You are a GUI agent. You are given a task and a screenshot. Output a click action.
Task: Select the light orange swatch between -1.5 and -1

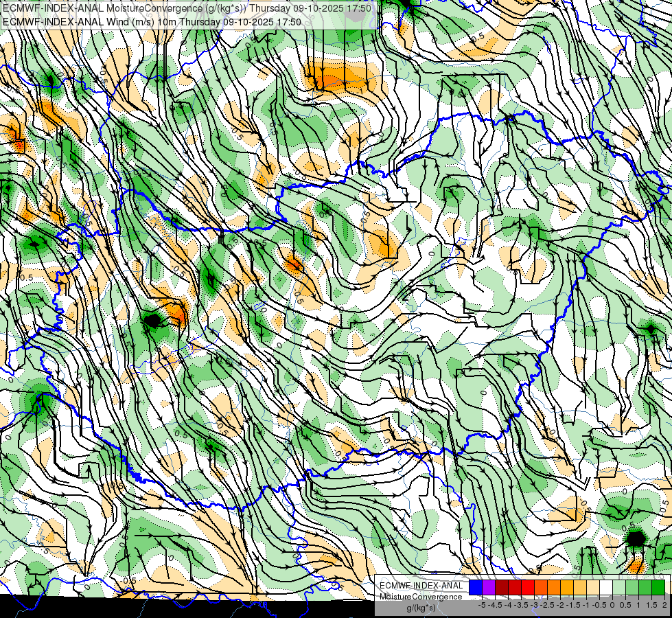click(580, 587)
